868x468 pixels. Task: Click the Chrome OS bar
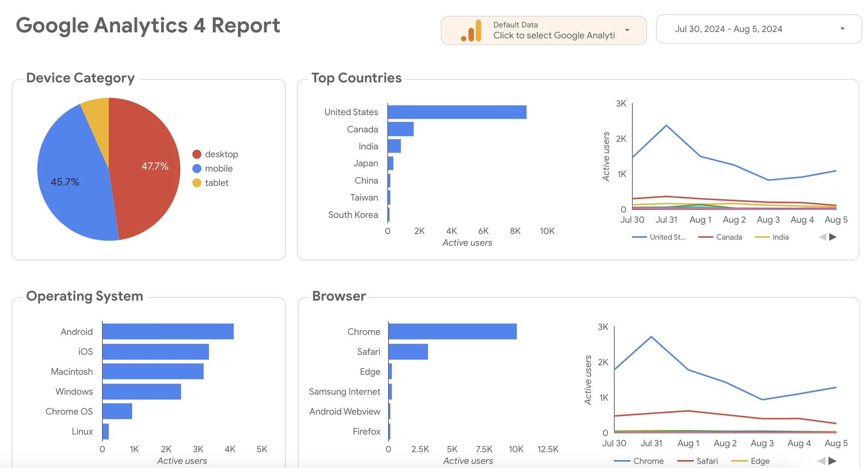[x=117, y=411]
